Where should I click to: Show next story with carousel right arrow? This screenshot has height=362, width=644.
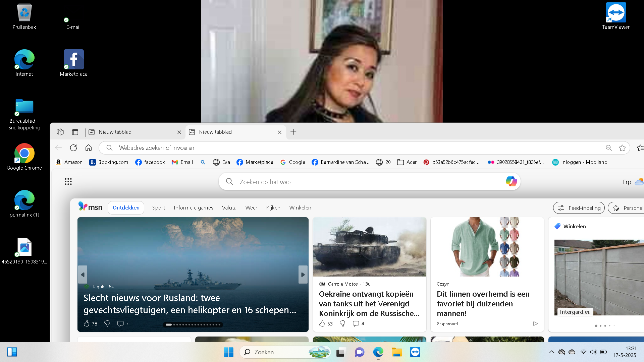pos(303,275)
